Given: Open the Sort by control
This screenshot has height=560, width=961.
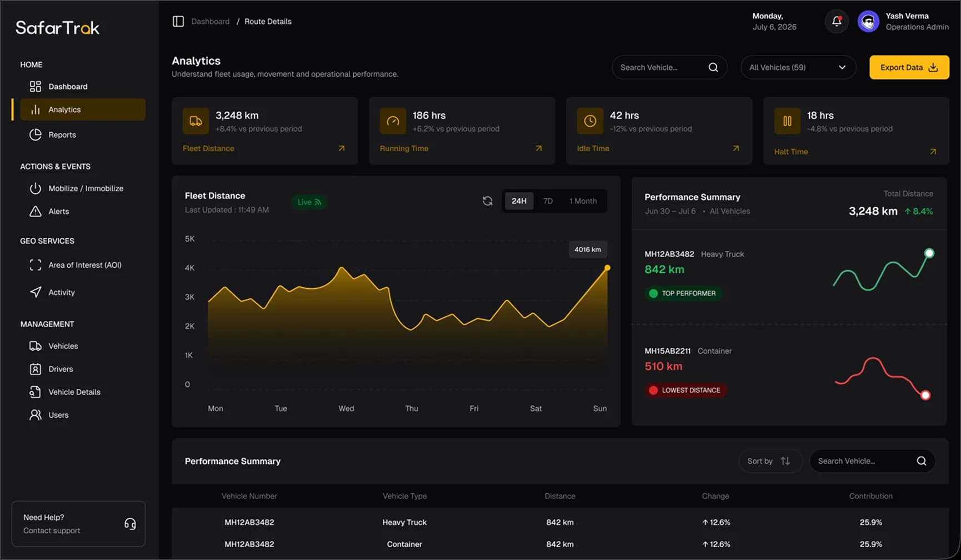Looking at the screenshot, I should click(770, 461).
